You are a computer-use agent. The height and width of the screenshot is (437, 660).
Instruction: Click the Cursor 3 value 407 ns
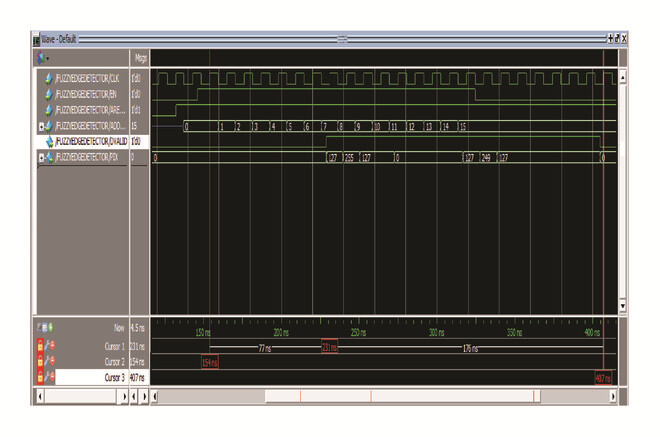click(x=137, y=378)
